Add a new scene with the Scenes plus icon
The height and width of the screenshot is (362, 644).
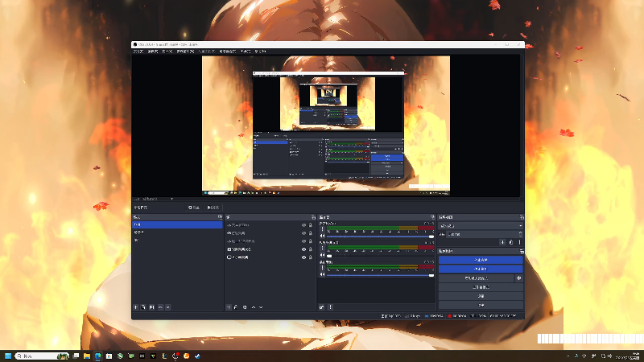136,307
